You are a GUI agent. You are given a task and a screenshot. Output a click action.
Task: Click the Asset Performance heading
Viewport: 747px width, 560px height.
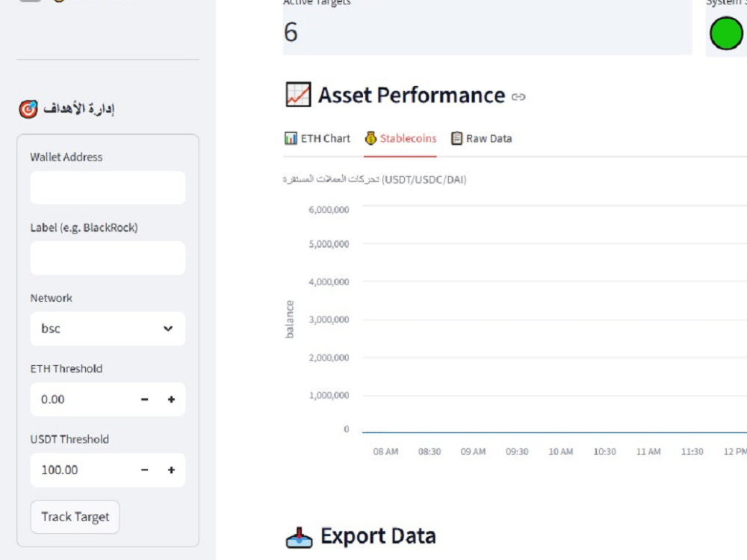[x=412, y=96]
